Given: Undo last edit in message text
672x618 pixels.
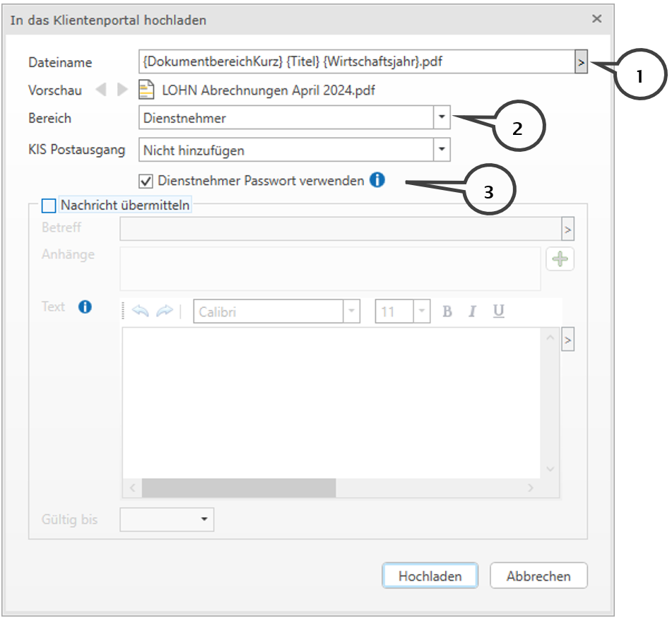Looking at the screenshot, I should tap(141, 311).
